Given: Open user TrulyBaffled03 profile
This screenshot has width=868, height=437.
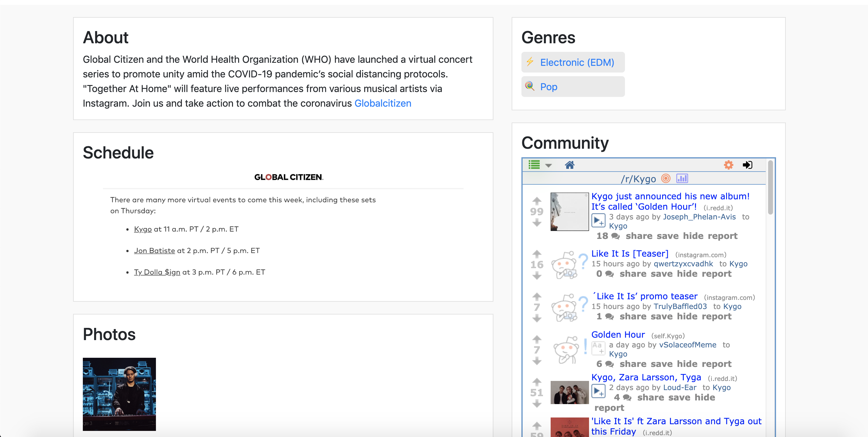Looking at the screenshot, I should (680, 306).
